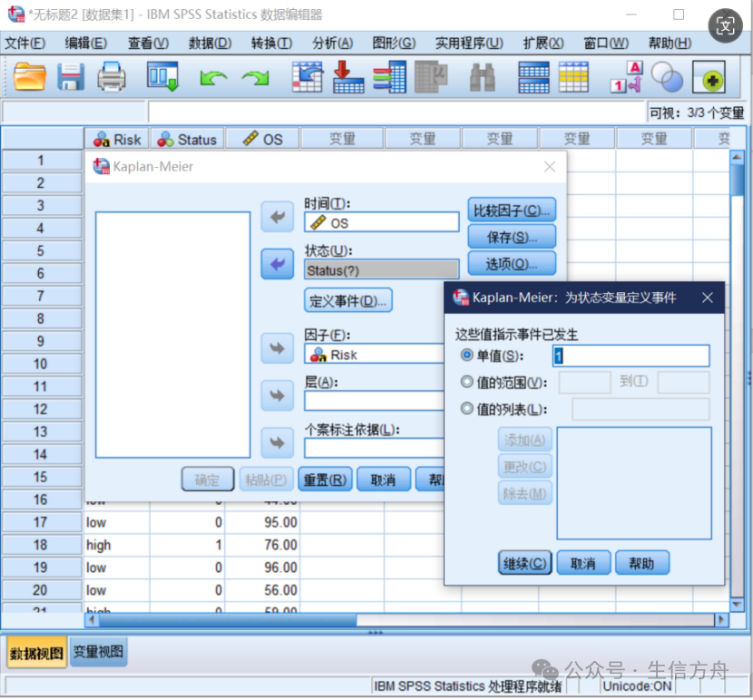Viewport: 753px width, 700px height.
Task: Click the 保存(S) button
Action: click(512, 238)
